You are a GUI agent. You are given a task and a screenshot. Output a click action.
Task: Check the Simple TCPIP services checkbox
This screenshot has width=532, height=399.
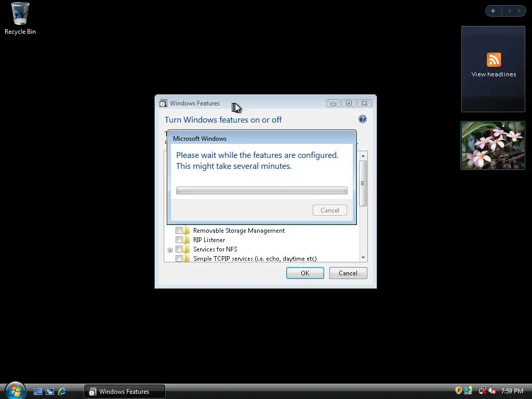[x=179, y=259]
